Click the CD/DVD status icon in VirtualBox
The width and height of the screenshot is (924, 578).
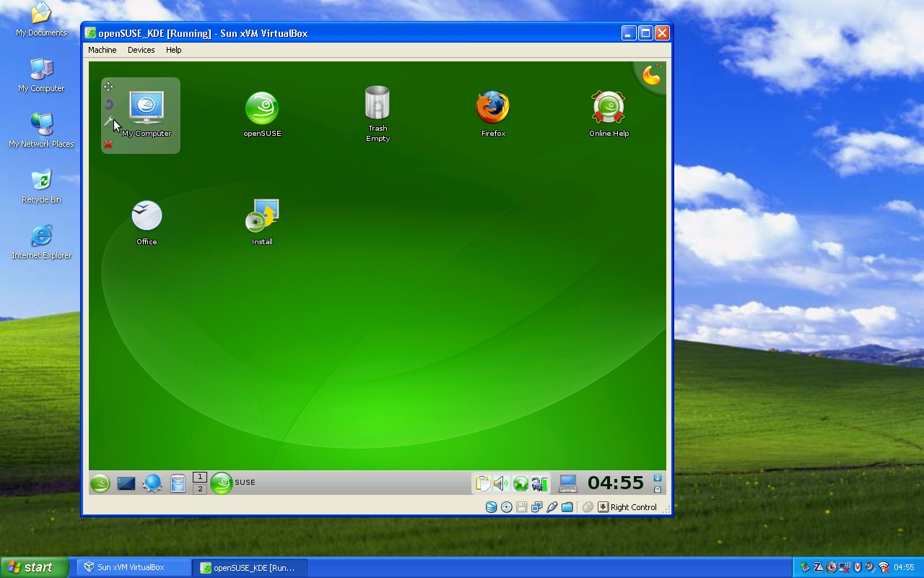click(507, 507)
